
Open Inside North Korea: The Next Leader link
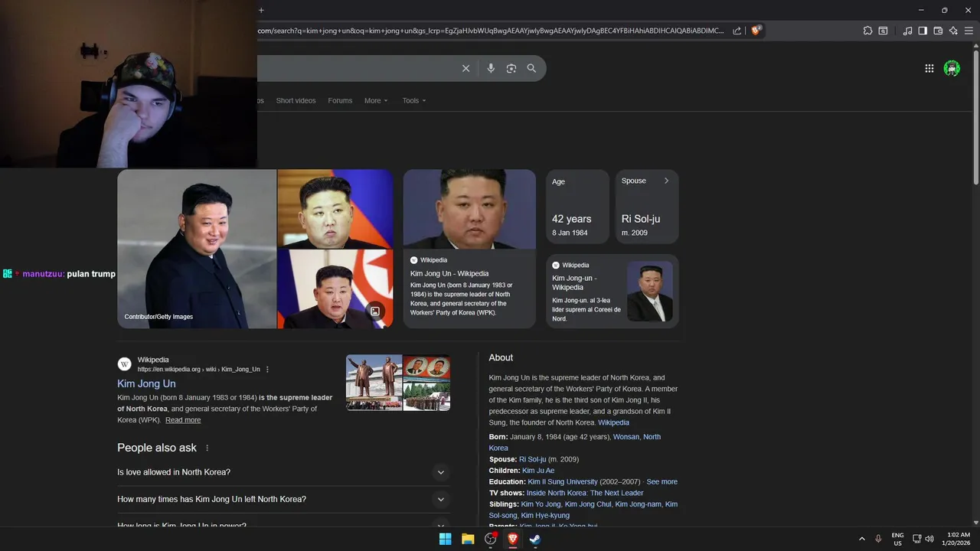(585, 494)
